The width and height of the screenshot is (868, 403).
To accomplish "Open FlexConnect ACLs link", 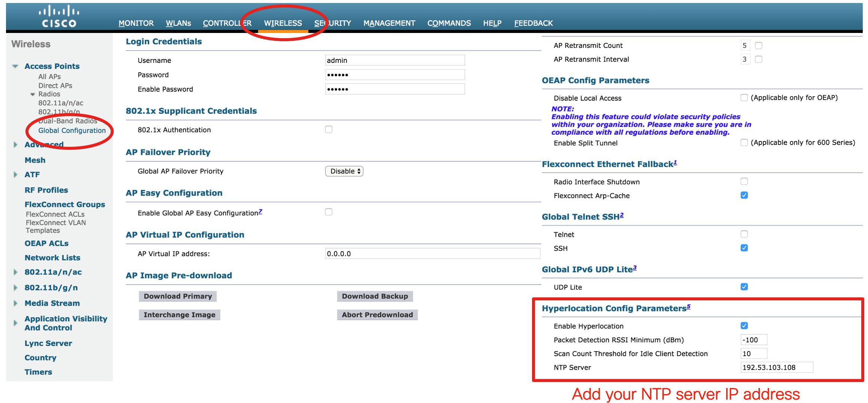I will [55, 214].
